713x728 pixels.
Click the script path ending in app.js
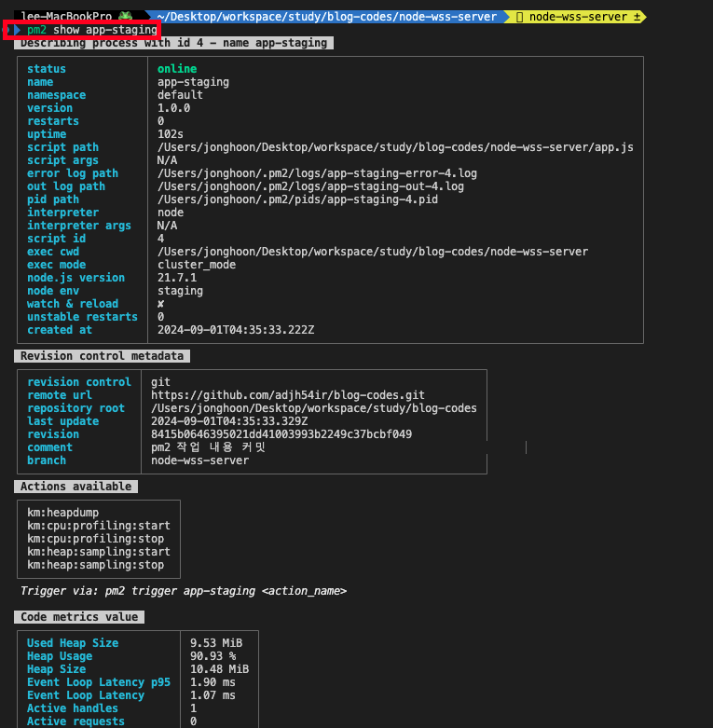[x=395, y=147]
